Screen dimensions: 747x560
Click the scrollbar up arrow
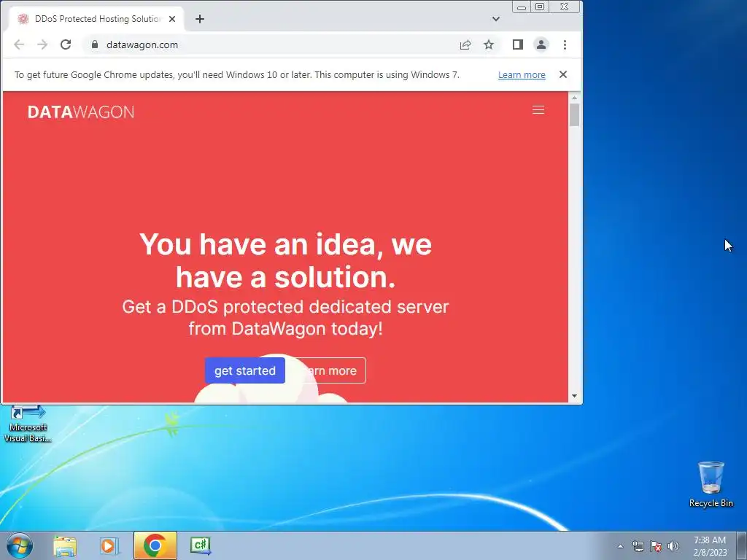[574, 98]
